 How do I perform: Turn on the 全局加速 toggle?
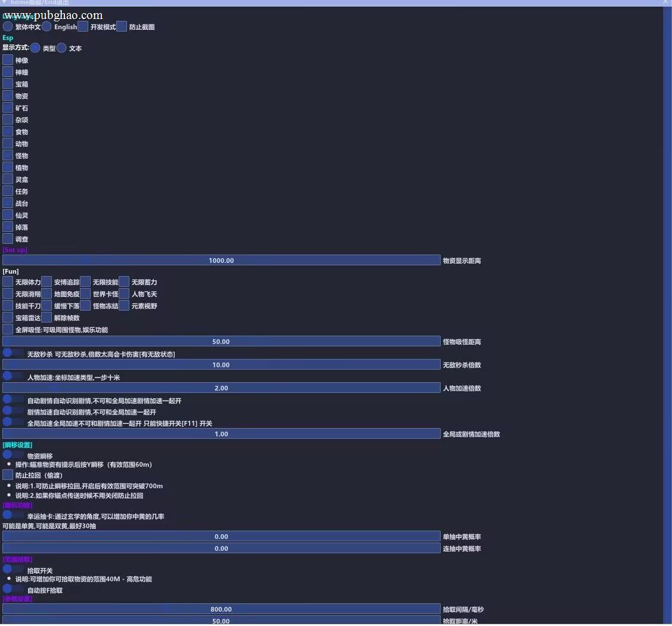(x=13, y=423)
